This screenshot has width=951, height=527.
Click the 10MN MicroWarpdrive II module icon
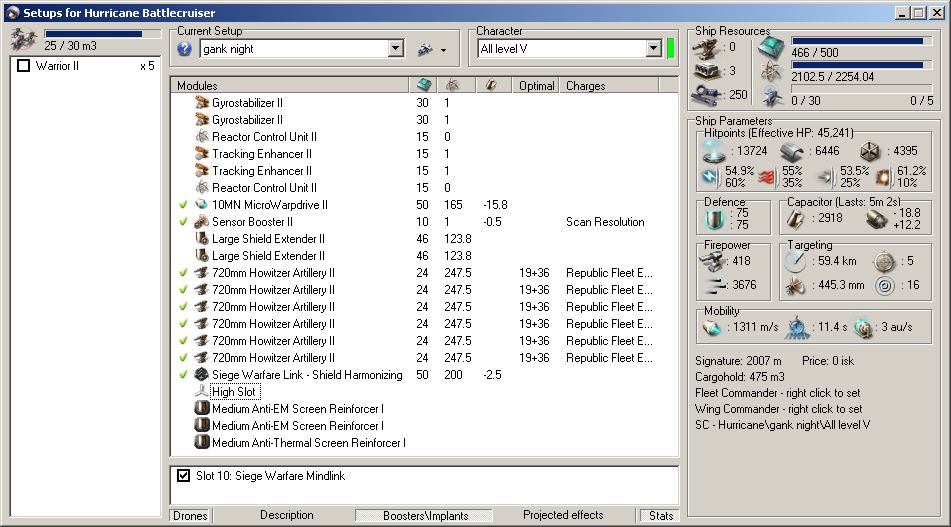(x=201, y=204)
